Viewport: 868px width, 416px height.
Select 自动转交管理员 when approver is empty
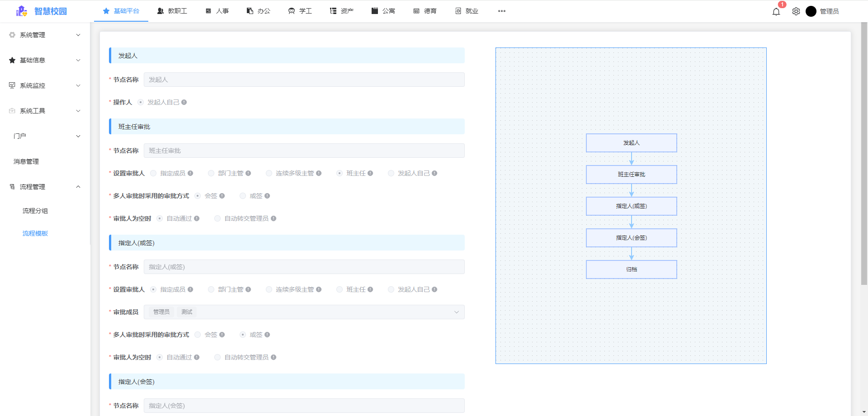click(x=217, y=218)
